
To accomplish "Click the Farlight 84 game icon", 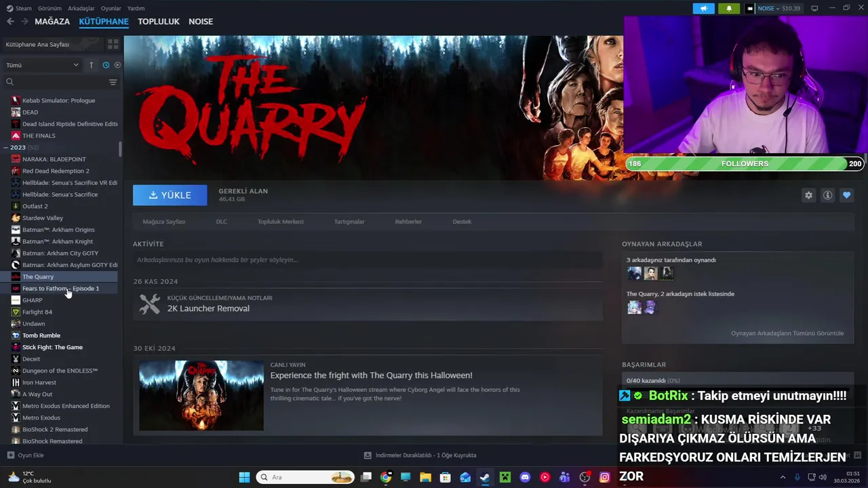I will point(16,312).
